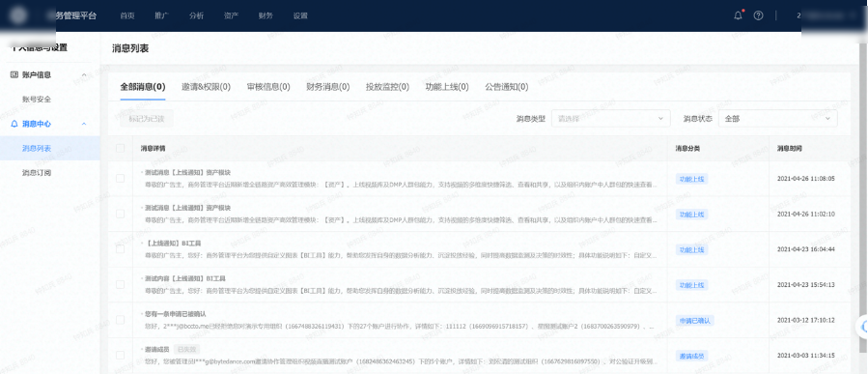Click the 已失效 status badge
The height and width of the screenshot is (374, 868).
[186, 349]
